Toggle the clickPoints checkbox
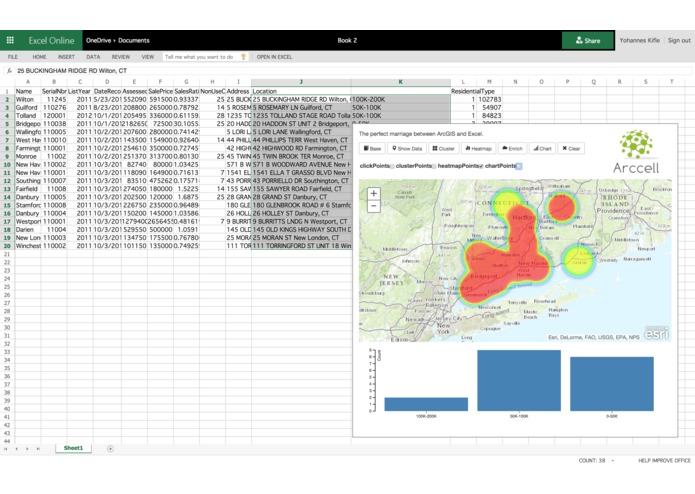This screenshot has height=494, width=695. (392, 167)
